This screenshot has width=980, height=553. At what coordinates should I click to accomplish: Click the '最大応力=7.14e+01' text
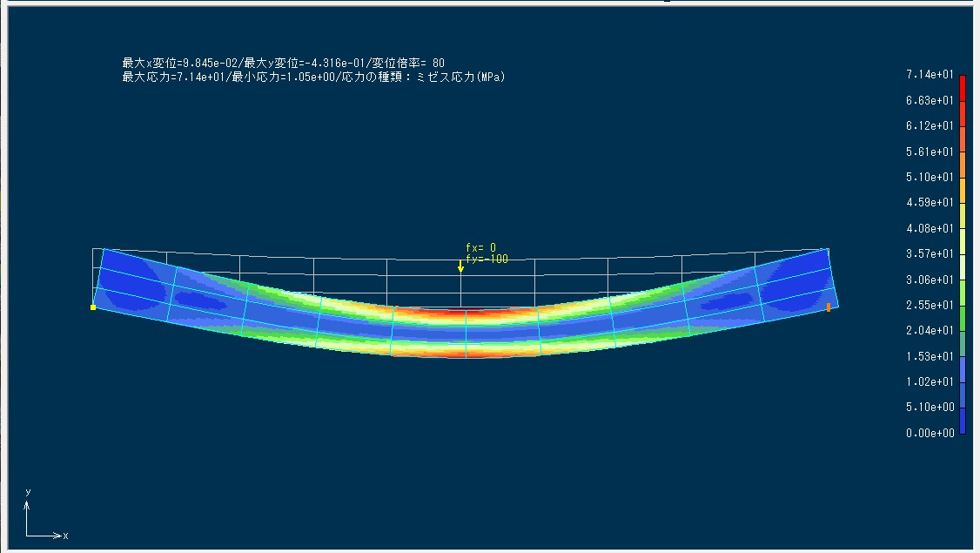[174, 77]
